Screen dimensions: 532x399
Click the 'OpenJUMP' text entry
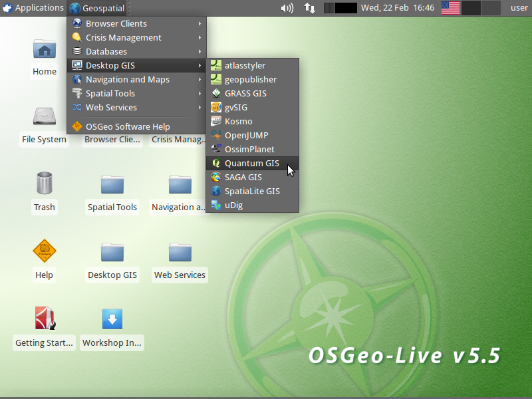coord(247,136)
